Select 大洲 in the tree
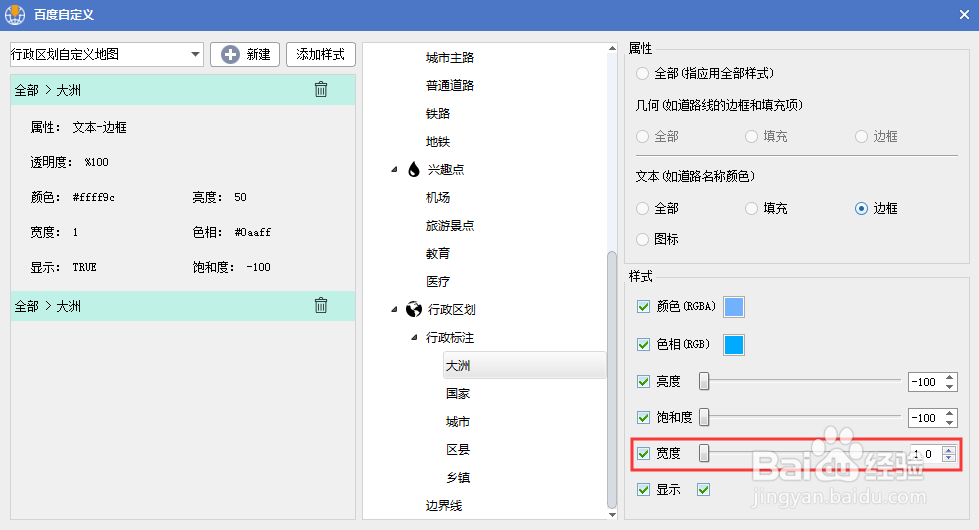The image size is (979, 530). [x=524, y=365]
